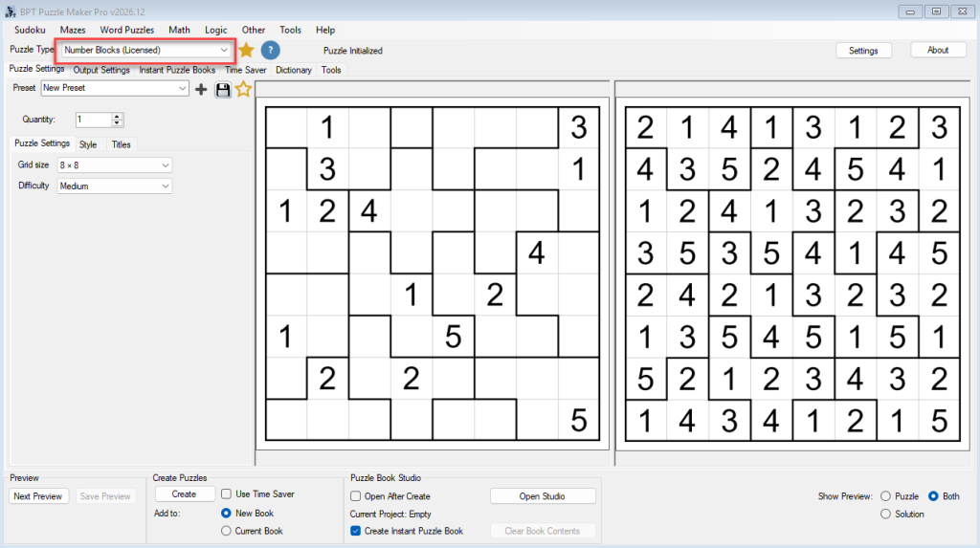Open the Grid size dropdown
980x548 pixels.
[x=115, y=164]
